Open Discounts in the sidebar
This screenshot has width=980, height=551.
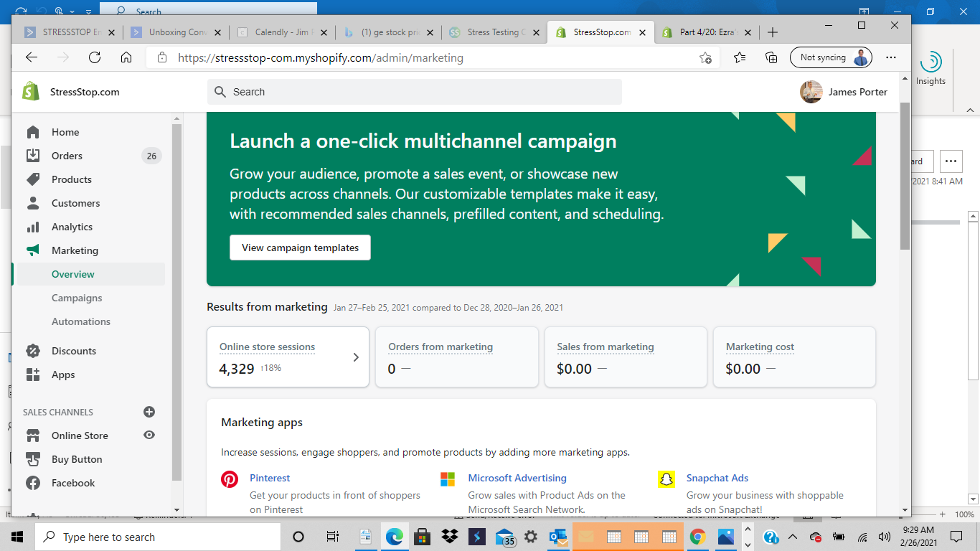click(x=73, y=351)
